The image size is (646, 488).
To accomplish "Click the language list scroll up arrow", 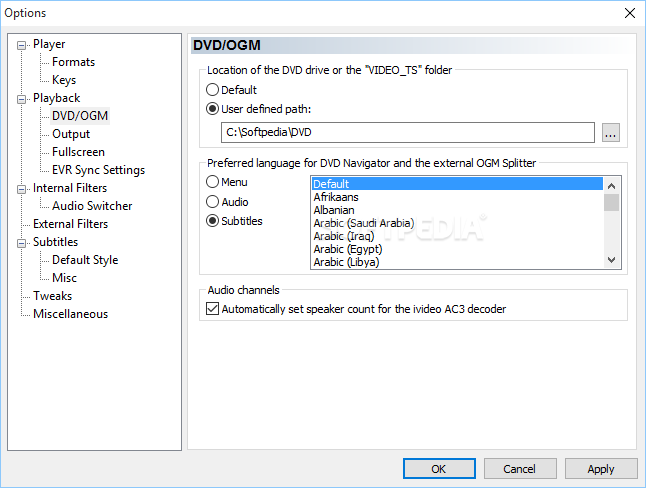I will [x=611, y=186].
